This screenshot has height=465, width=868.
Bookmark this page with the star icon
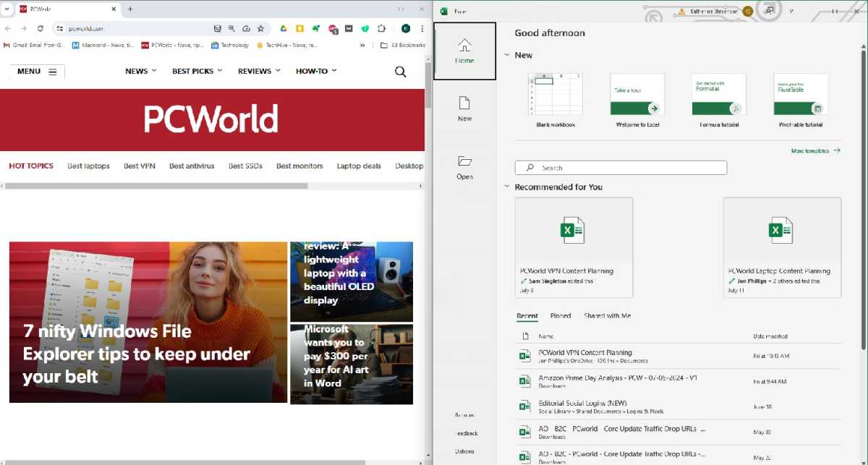click(x=260, y=28)
